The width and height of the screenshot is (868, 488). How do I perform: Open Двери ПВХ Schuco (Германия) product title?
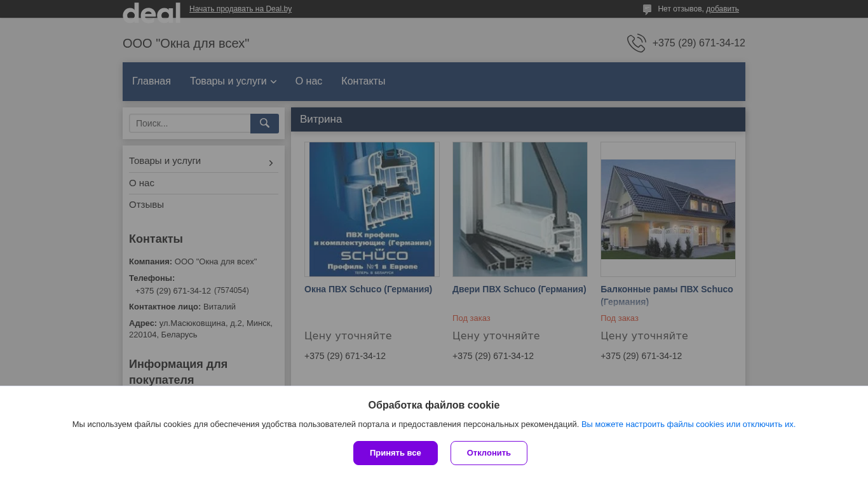coord(519,289)
